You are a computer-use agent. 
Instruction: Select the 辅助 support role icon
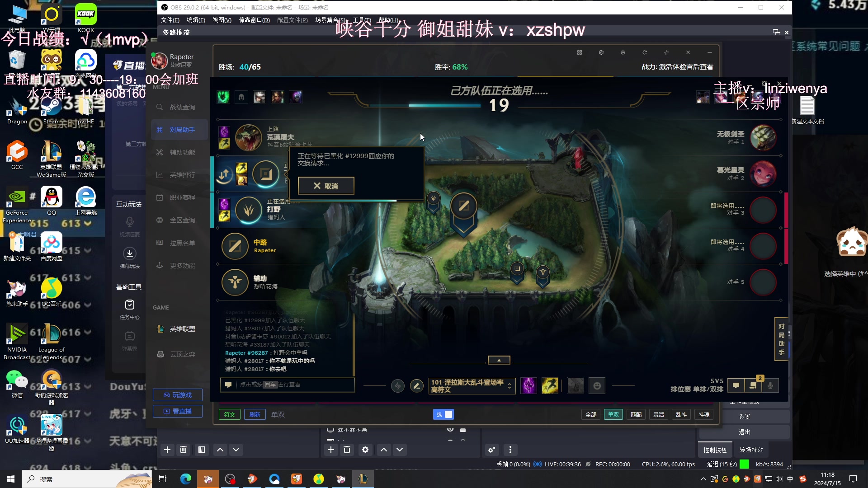point(235,282)
